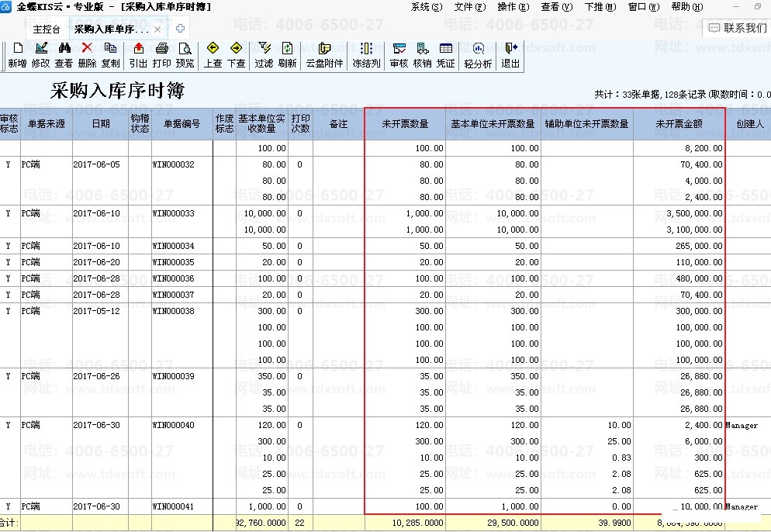
Task: Click the 联系我们 button
Action: coord(737,28)
